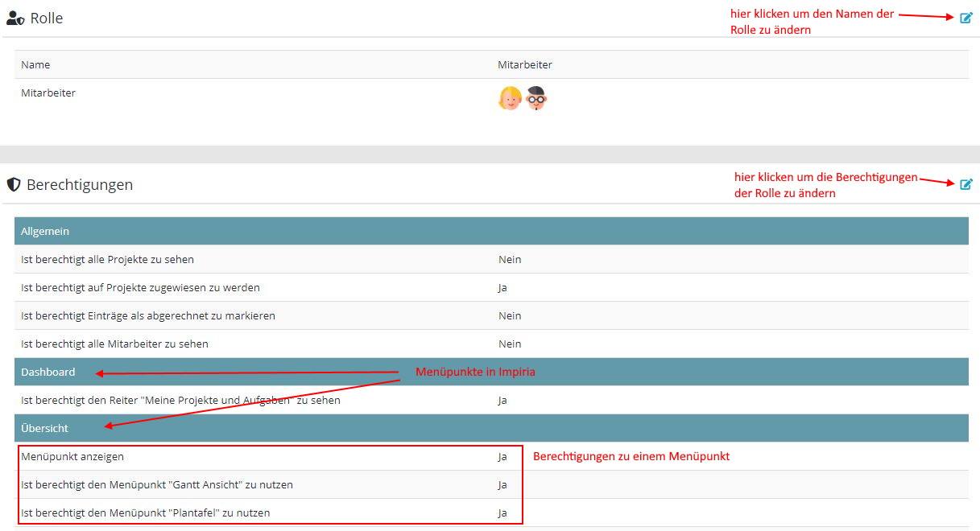Click the edit icon for the Rolle section
Viewport: 980px width, 531px height.
[x=966, y=18]
